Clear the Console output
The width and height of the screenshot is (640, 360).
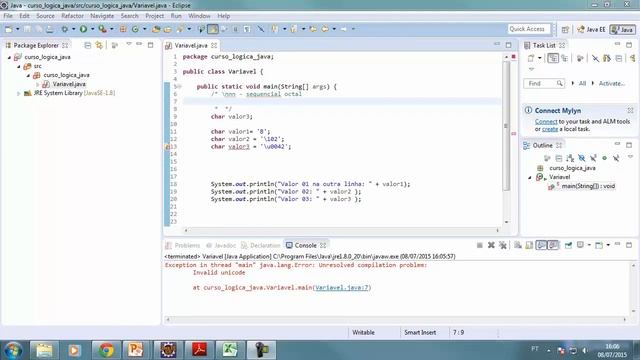(x=518, y=245)
